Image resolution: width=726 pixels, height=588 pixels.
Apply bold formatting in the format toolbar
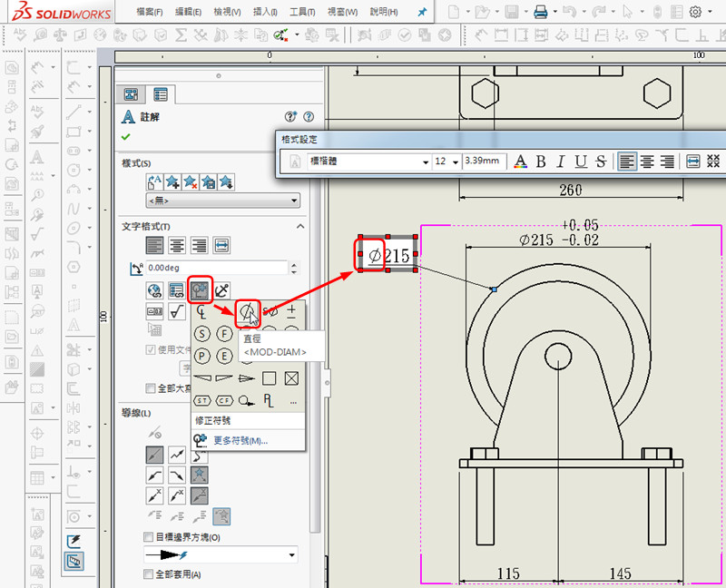coord(541,162)
